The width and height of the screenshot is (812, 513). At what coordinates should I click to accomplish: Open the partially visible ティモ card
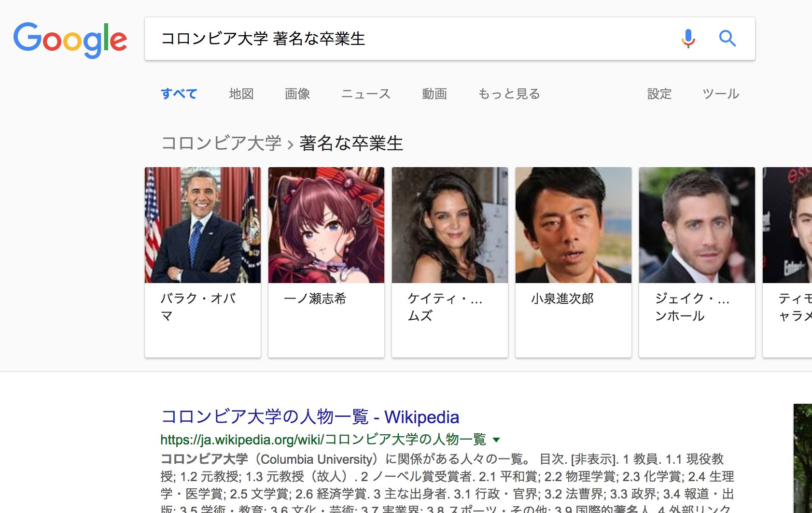pyautogui.click(x=787, y=262)
